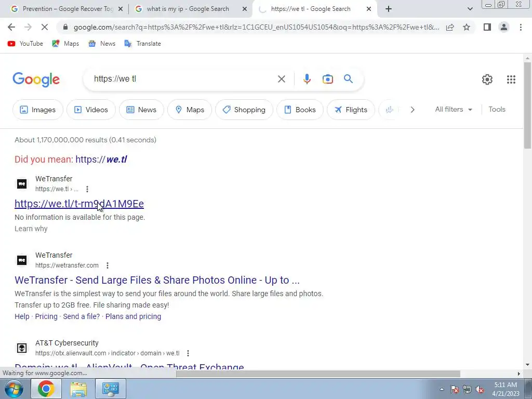The image size is (532, 399).
Task: Open the Chrome side panel
Action: tap(487, 27)
